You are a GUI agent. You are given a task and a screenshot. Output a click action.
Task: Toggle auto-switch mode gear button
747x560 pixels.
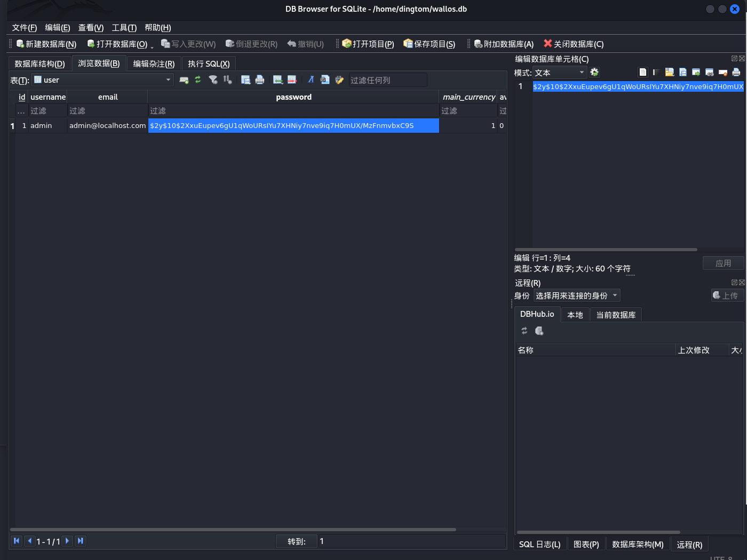(x=594, y=73)
